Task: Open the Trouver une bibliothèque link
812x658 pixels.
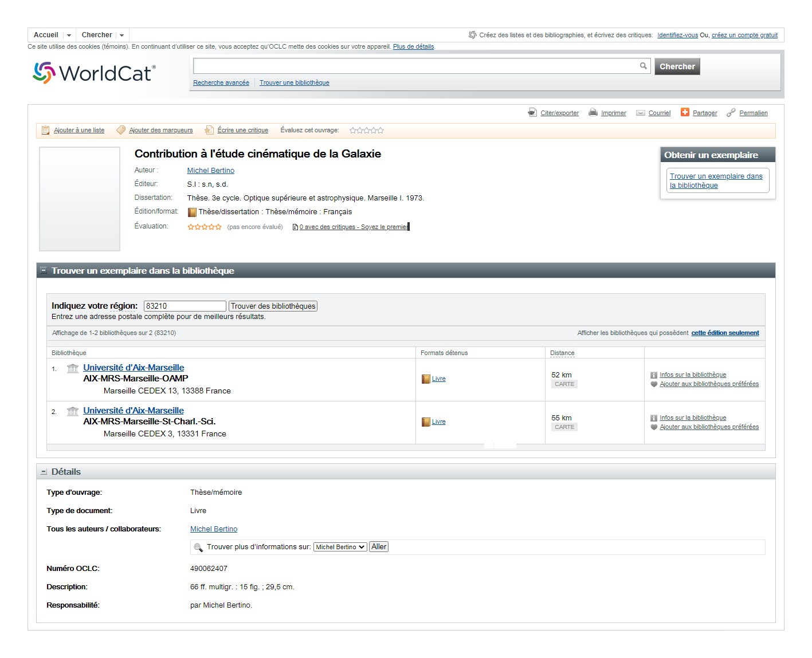Action: (x=295, y=82)
